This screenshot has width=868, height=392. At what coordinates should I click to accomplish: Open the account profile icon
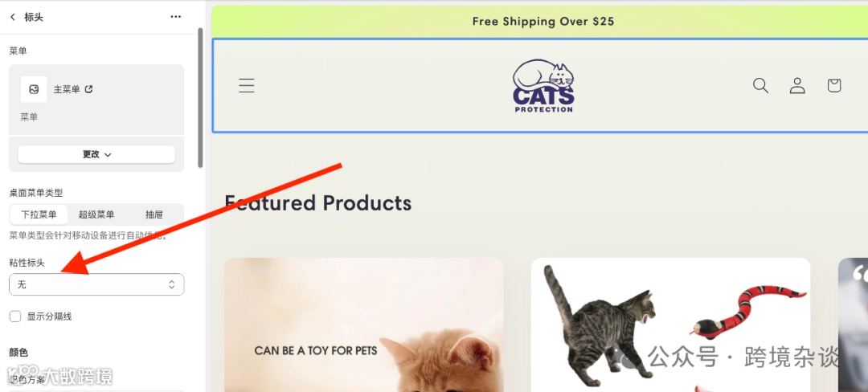click(x=797, y=86)
